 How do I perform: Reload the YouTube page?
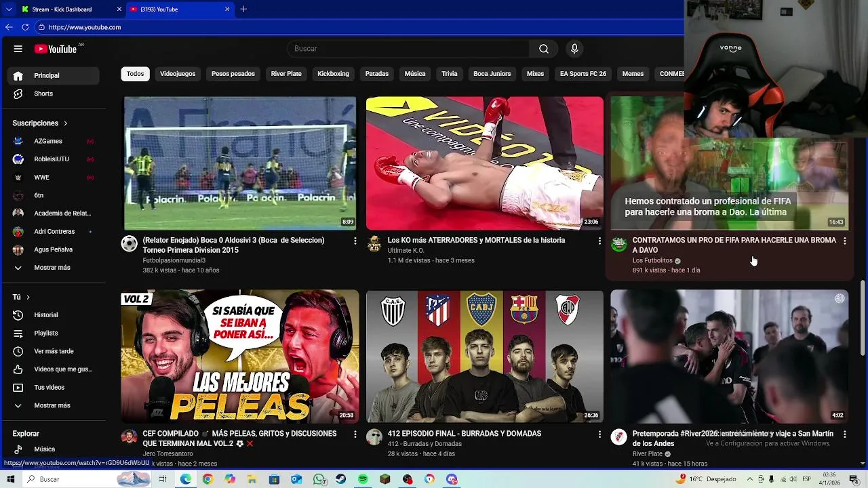click(25, 27)
